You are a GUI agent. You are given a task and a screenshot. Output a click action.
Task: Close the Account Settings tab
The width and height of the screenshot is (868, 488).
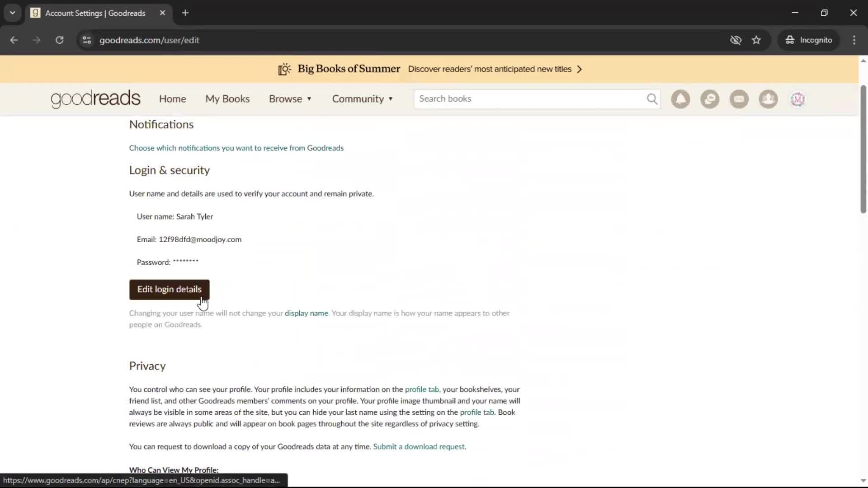coord(162,13)
